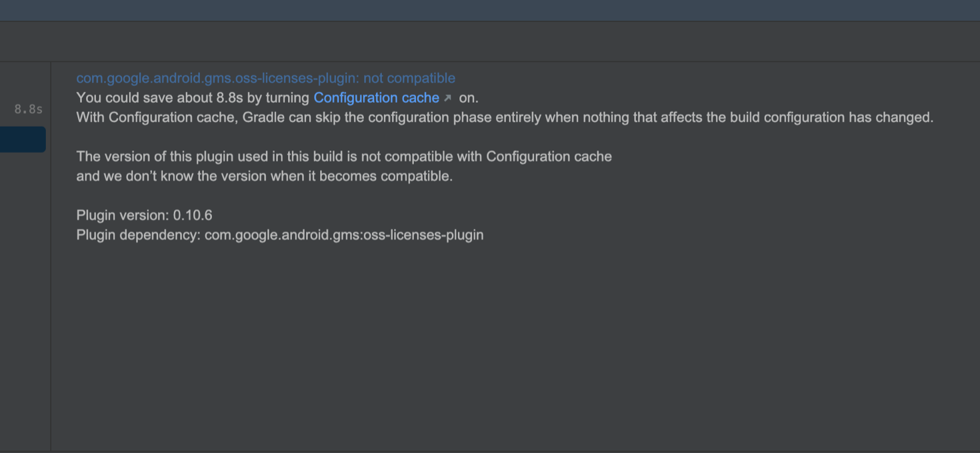980x453 pixels.
Task: Click 'and we don't know the version' line
Action: (265, 176)
